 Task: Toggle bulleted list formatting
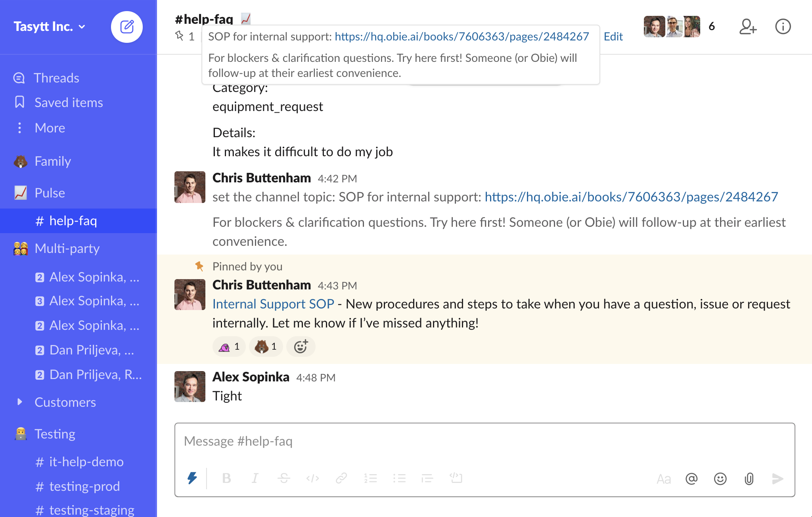click(x=399, y=478)
